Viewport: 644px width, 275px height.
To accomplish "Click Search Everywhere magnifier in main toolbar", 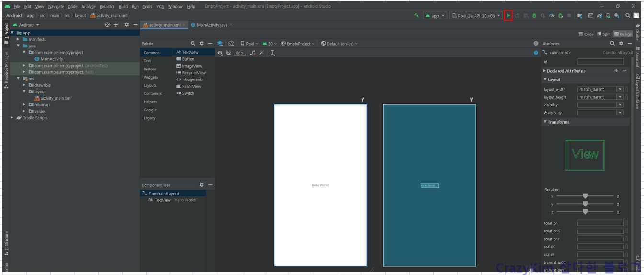I will coord(628,16).
